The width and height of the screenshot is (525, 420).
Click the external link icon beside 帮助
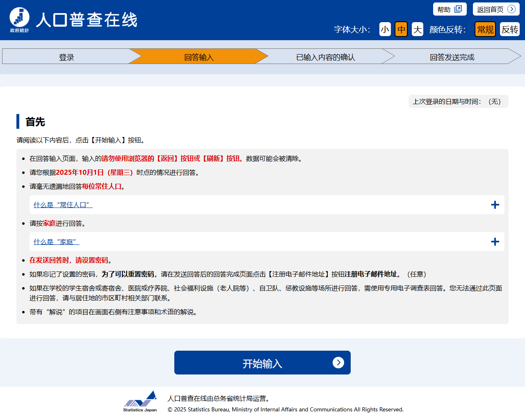click(x=458, y=9)
